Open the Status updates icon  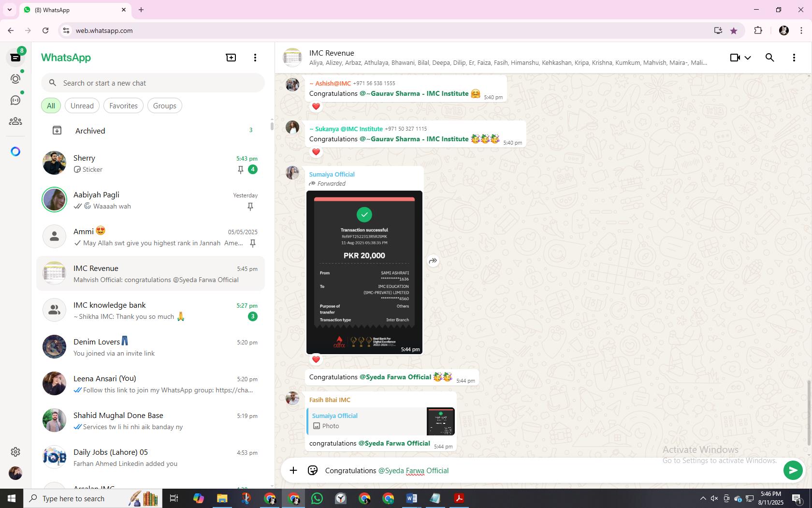click(15, 79)
